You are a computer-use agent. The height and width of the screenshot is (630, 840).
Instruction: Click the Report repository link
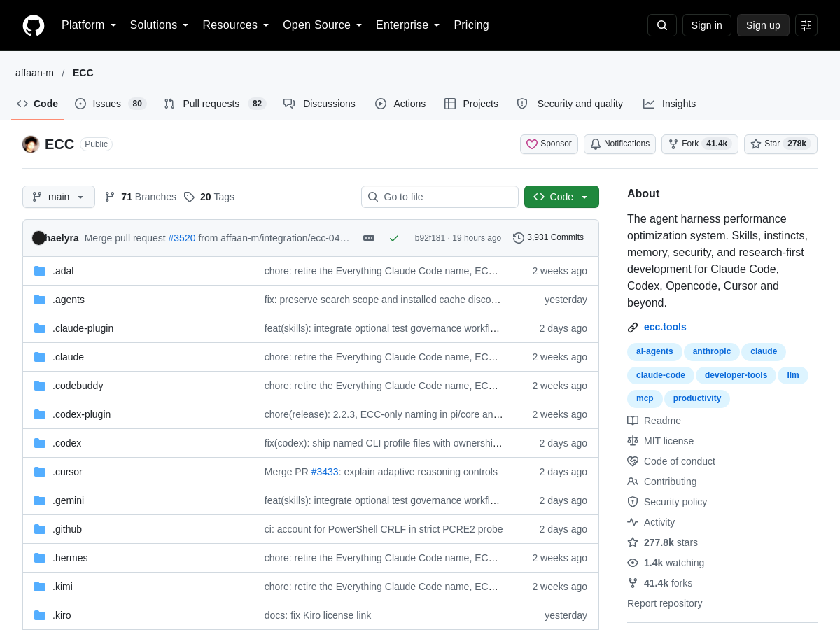(664, 603)
